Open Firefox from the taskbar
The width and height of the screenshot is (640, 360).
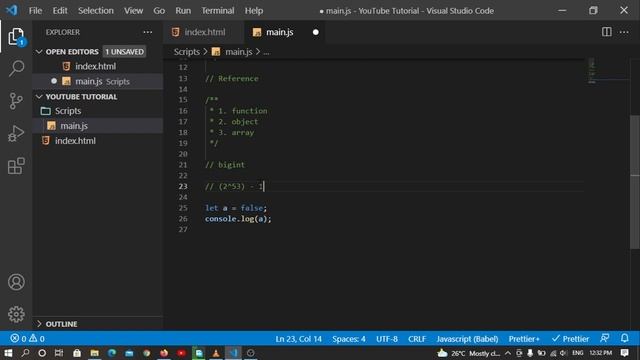pos(164,353)
